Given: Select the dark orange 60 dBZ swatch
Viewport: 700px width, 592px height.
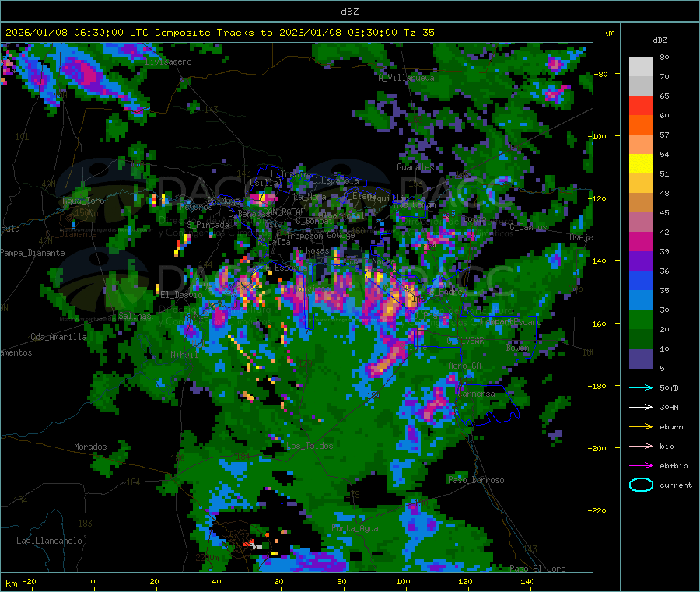Looking at the screenshot, I should [x=641, y=125].
